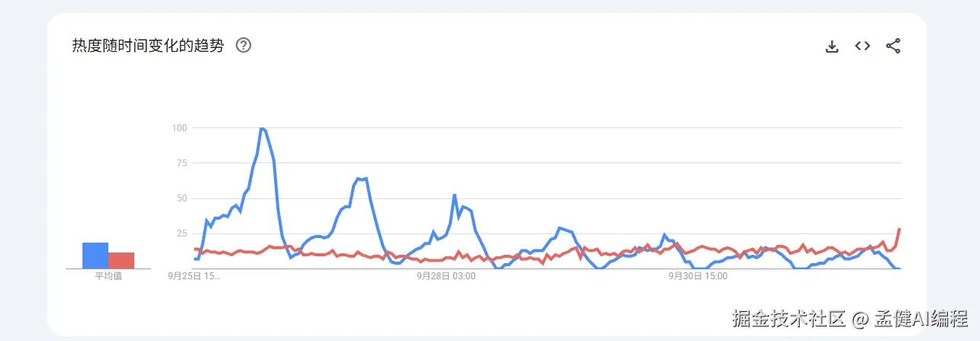Click the 50 y-axis label
This screenshot has width=980, height=341.
(x=182, y=198)
